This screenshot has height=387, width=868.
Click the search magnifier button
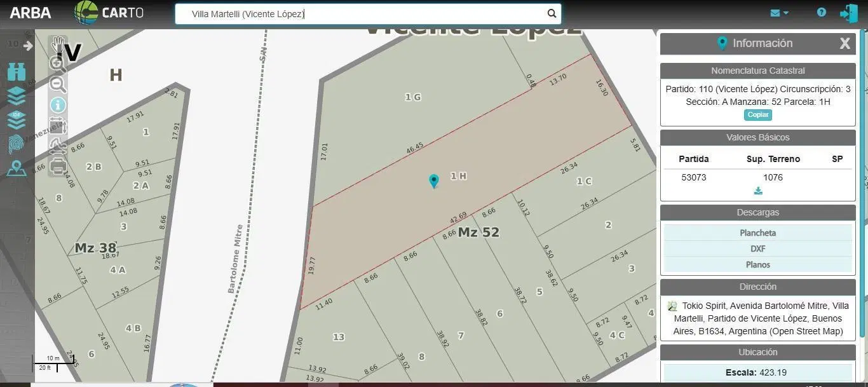pyautogui.click(x=552, y=13)
